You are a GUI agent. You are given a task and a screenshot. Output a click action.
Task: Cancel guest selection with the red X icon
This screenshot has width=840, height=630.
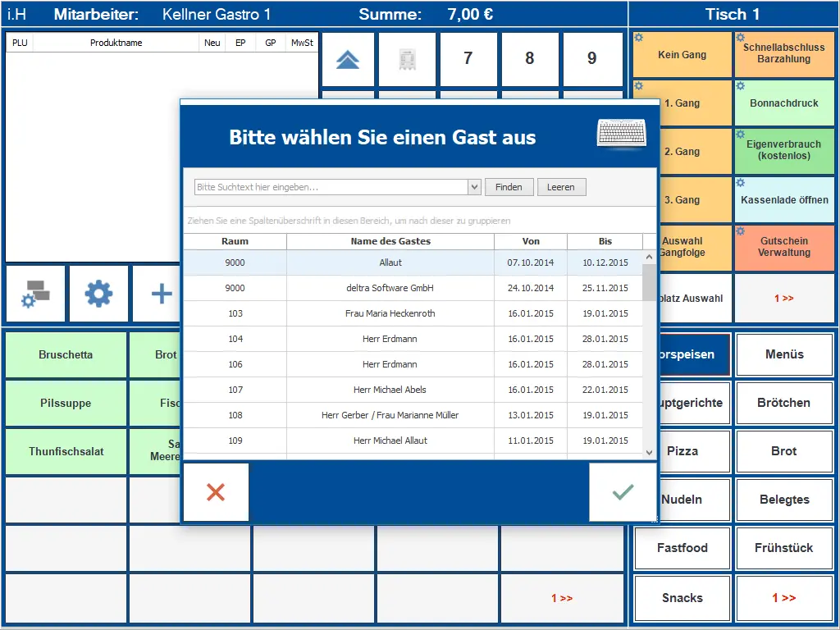pyautogui.click(x=215, y=493)
